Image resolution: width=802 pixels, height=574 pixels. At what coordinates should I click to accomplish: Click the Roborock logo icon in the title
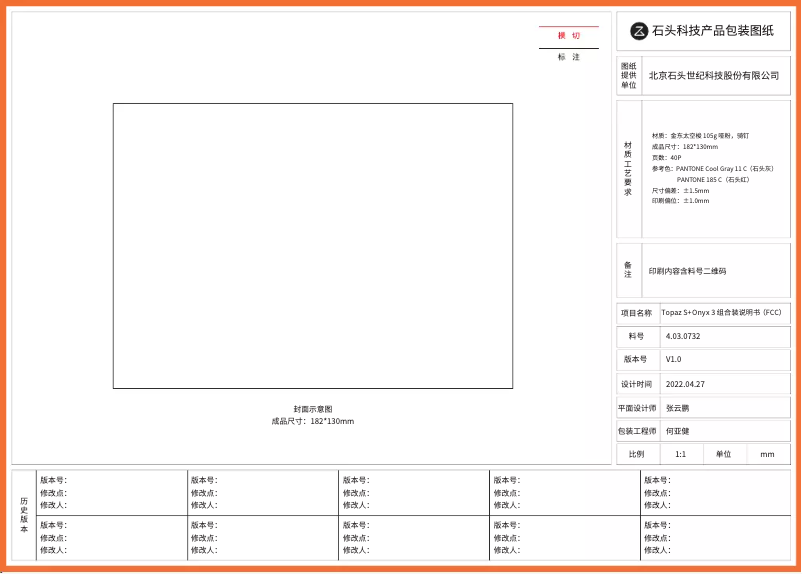(x=639, y=31)
